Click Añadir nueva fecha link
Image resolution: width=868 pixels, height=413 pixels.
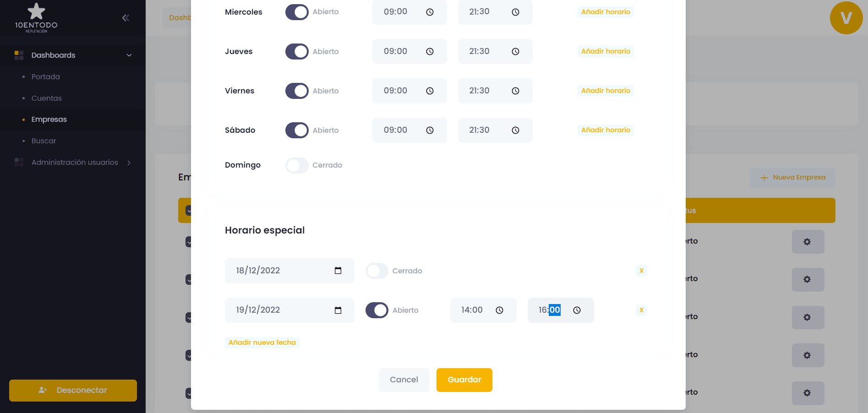pos(262,342)
